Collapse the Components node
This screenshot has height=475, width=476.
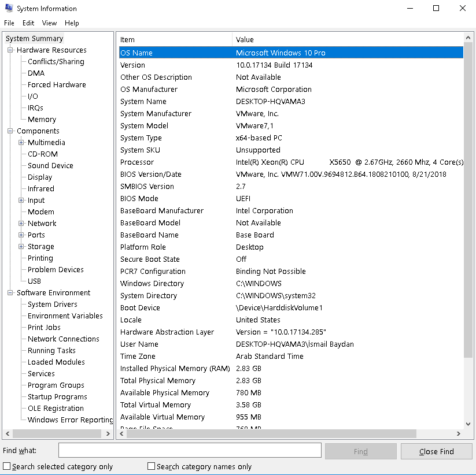tap(10, 131)
